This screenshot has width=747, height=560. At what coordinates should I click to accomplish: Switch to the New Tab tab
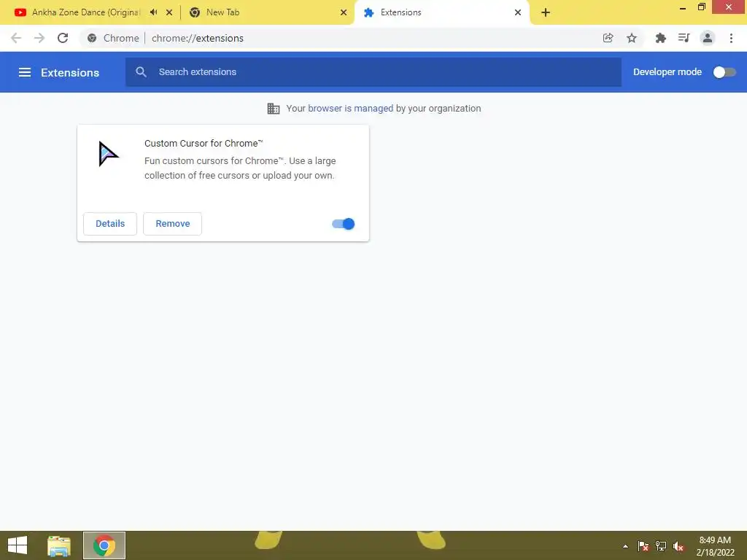tap(223, 12)
